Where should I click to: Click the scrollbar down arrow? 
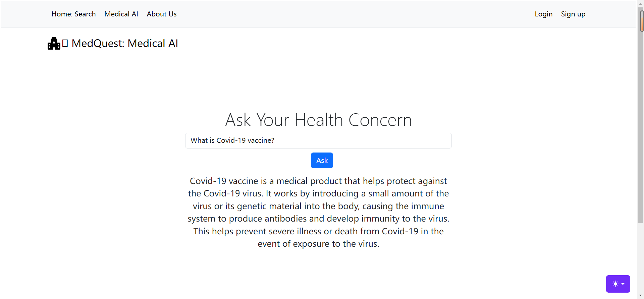tap(641, 296)
